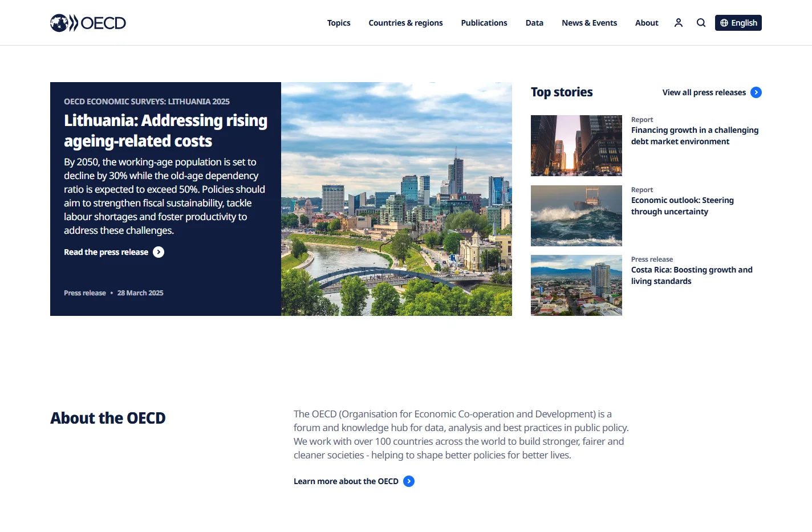Open the Publications menu
The width and height of the screenshot is (812, 532).
pos(484,23)
